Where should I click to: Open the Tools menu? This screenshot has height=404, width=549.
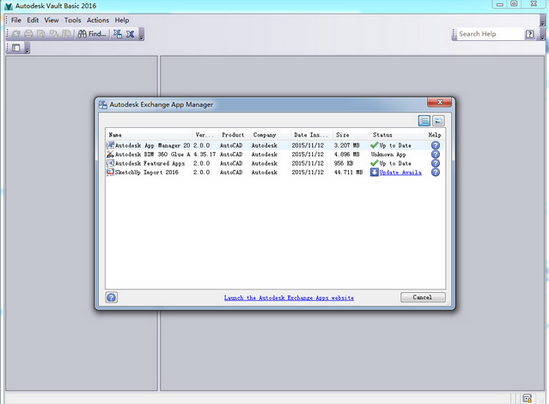pyautogui.click(x=72, y=20)
